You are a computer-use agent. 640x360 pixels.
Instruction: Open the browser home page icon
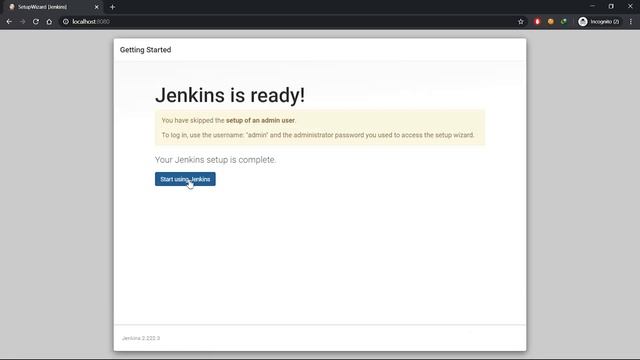pos(49,22)
